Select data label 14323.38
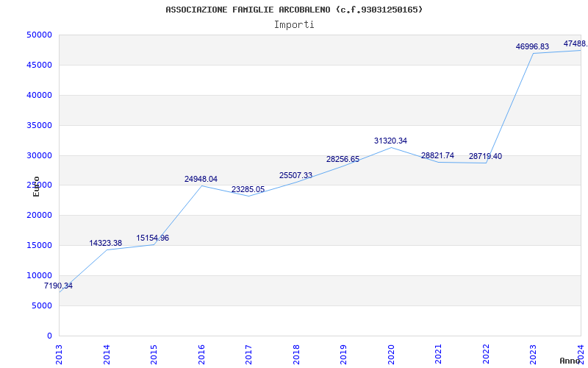This screenshot has height=368, width=588. 105,243
